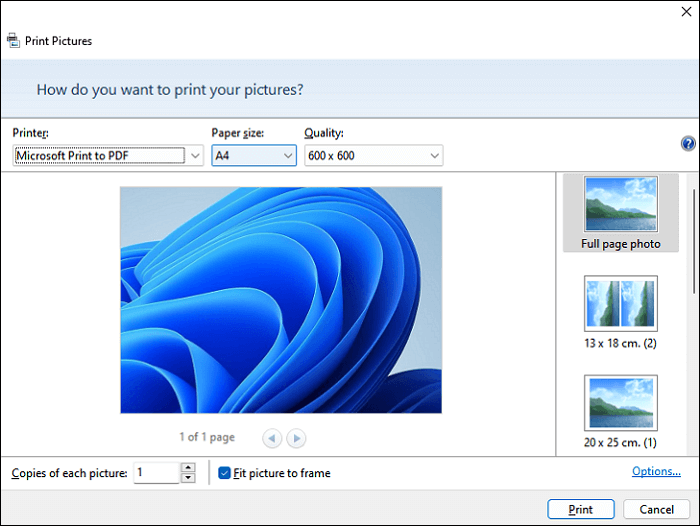Image resolution: width=700 pixels, height=526 pixels.
Task: Select the Full page photo layout
Action: (x=621, y=213)
